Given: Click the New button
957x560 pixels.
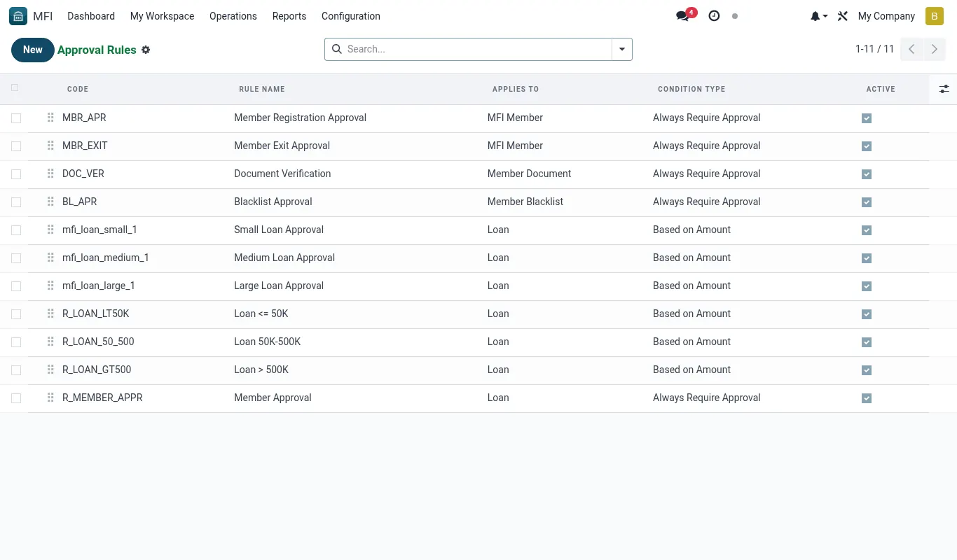Looking at the screenshot, I should pyautogui.click(x=33, y=50).
